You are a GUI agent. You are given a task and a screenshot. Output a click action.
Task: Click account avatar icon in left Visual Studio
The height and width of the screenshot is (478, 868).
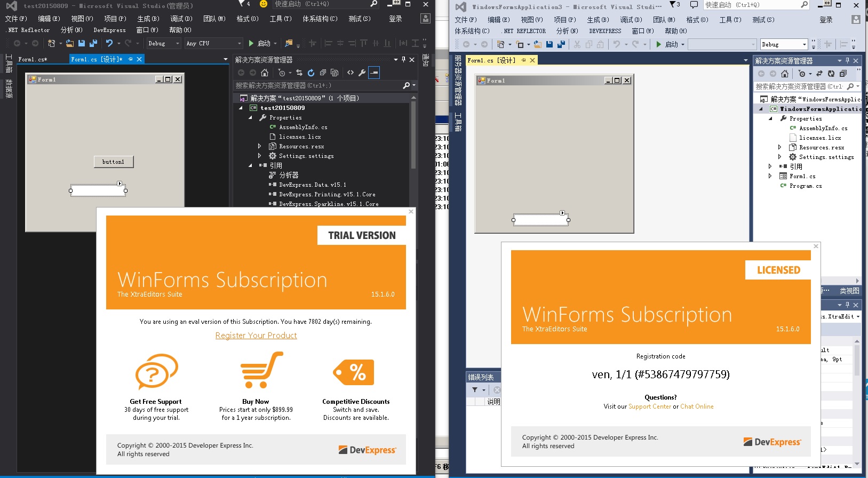pyautogui.click(x=425, y=19)
